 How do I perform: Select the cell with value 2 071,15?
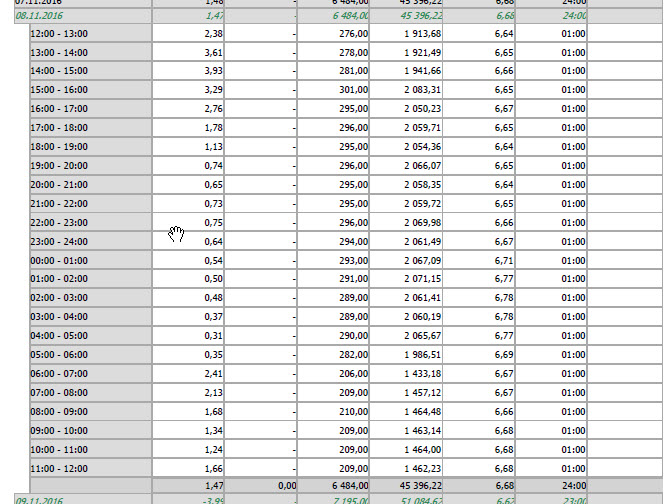coord(406,279)
